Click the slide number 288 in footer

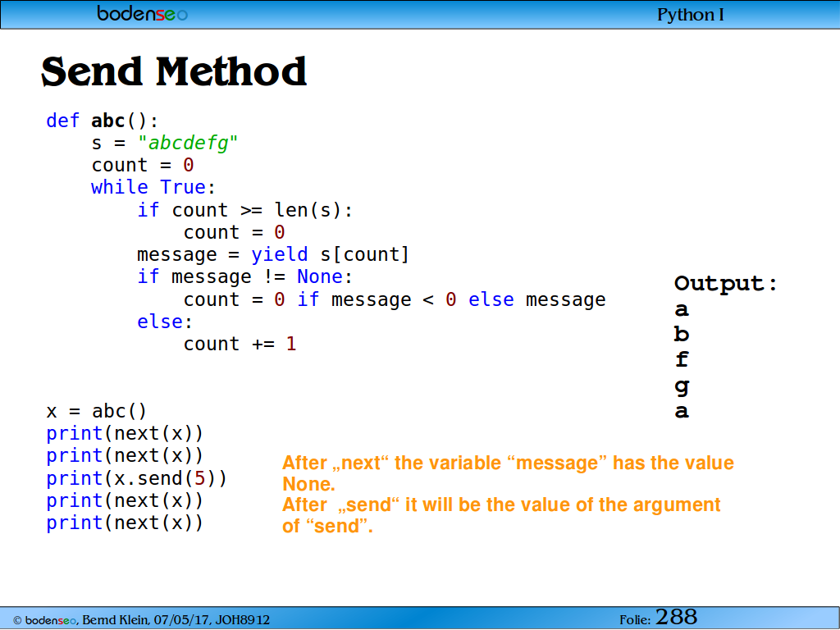click(x=676, y=618)
